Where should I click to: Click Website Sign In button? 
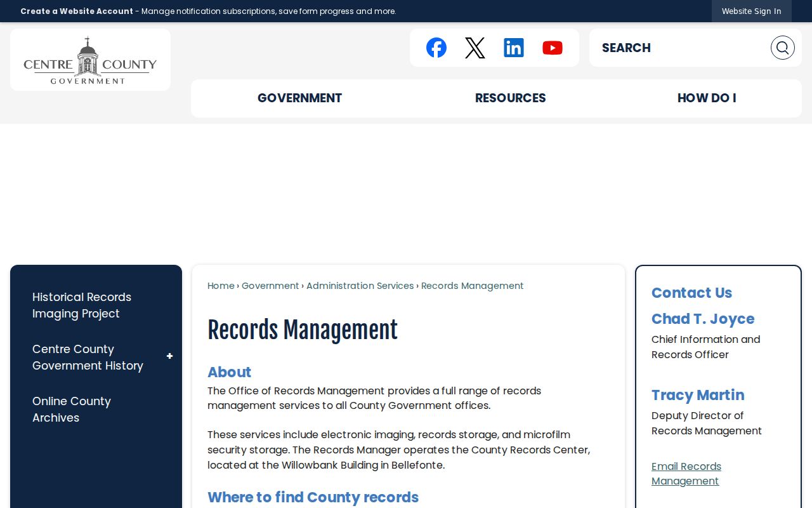[x=752, y=11]
